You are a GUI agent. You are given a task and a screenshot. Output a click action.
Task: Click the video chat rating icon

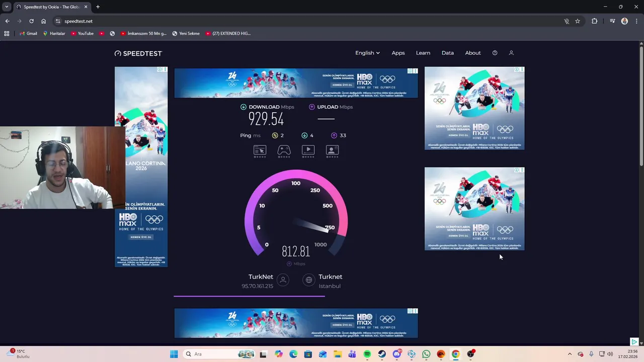click(x=332, y=150)
